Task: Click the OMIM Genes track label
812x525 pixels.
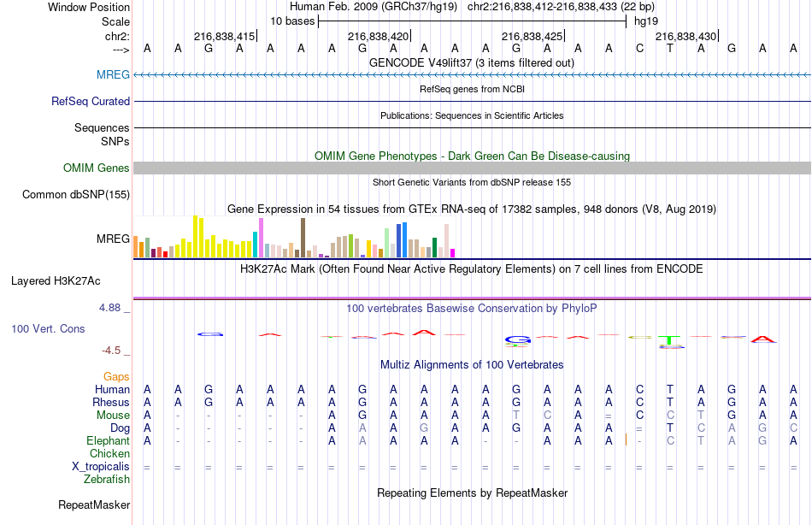Action: point(96,168)
